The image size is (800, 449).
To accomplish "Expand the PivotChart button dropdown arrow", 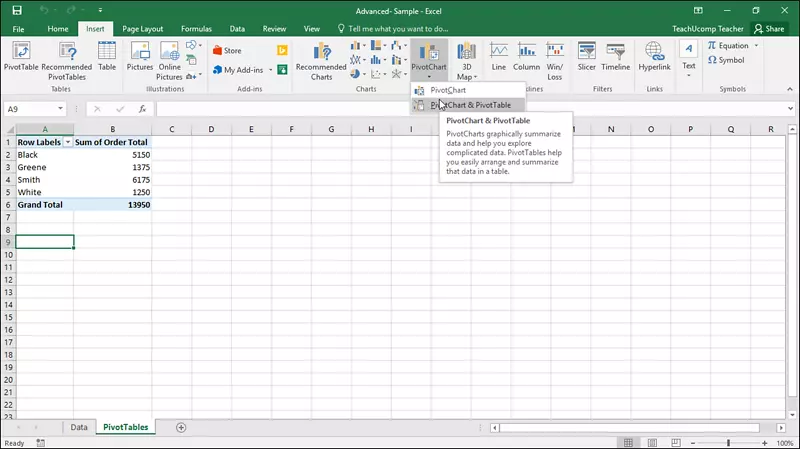I will [x=429, y=77].
